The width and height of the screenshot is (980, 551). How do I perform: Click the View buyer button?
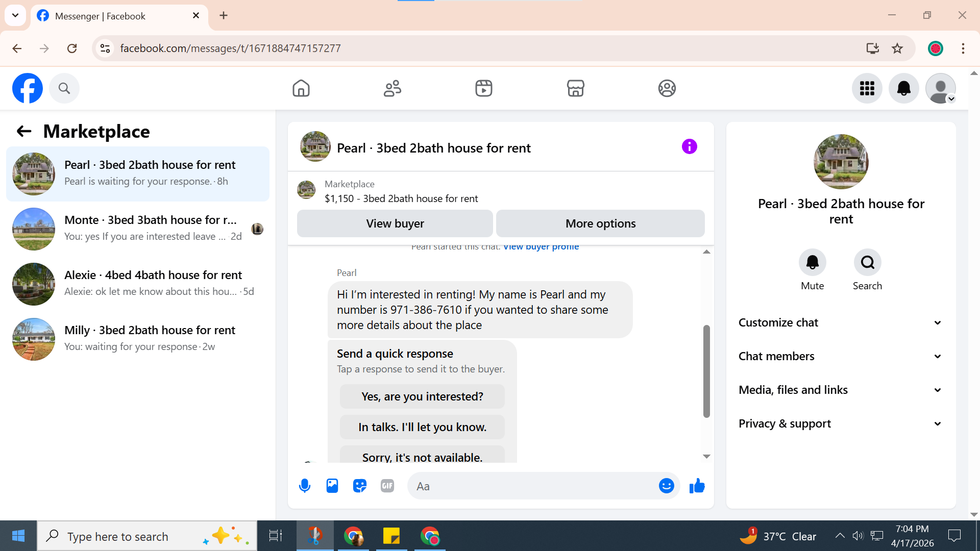pyautogui.click(x=395, y=223)
